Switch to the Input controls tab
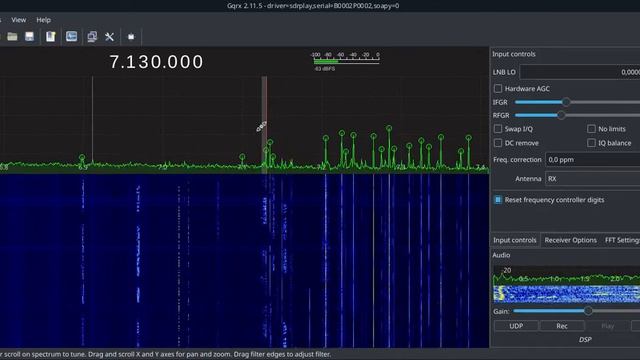640x360 pixels. pyautogui.click(x=515, y=240)
